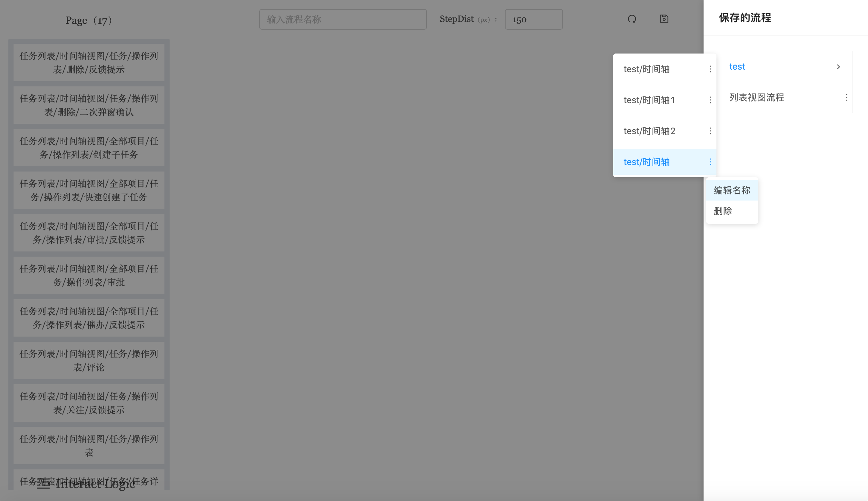Click the test saved flow group
The height and width of the screenshot is (501, 868).
click(737, 67)
